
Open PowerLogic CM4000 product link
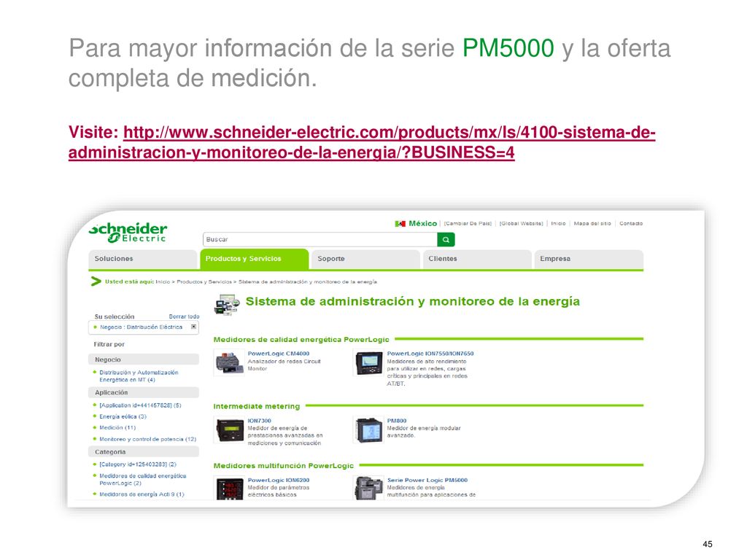(x=278, y=354)
